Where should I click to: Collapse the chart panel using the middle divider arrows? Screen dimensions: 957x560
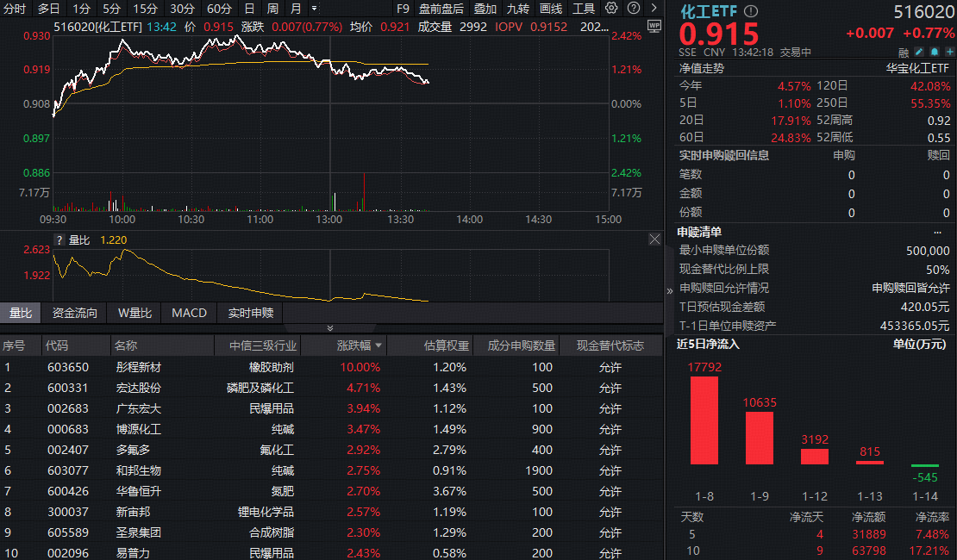(x=330, y=328)
